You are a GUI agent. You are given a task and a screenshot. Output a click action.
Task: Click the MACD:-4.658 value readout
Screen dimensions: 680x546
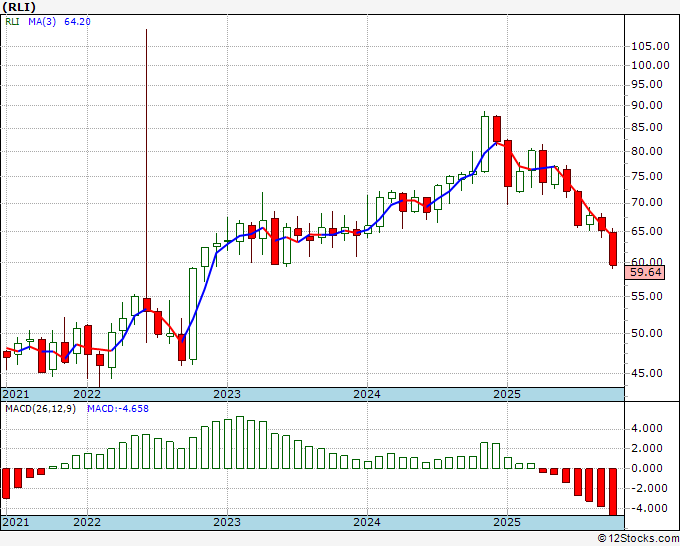tap(118, 409)
